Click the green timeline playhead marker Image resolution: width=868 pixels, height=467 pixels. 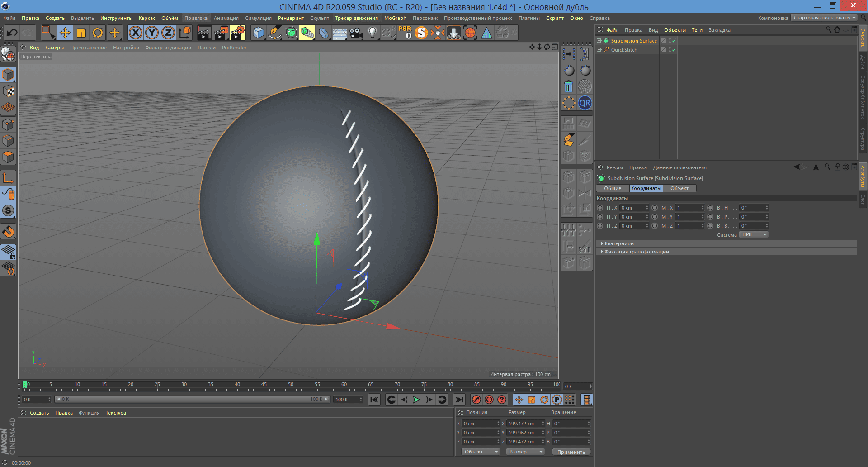[x=24, y=385]
